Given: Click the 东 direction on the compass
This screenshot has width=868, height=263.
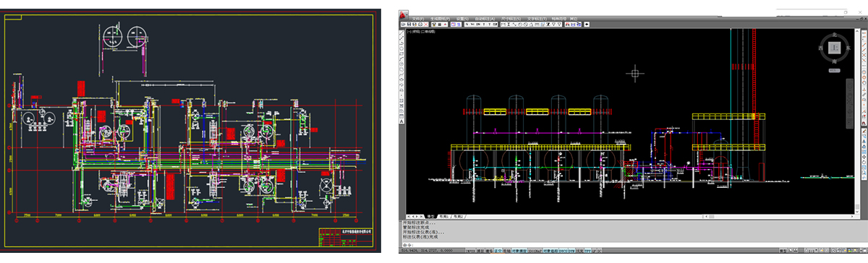Looking at the screenshot, I should pyautogui.click(x=848, y=48).
